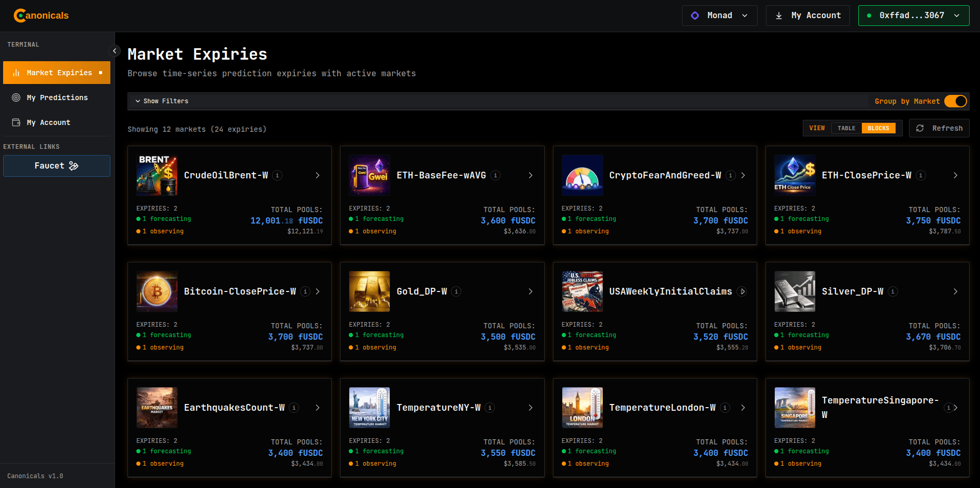Click the Canonicals logo
The width and height of the screenshot is (980, 488).
tap(40, 15)
